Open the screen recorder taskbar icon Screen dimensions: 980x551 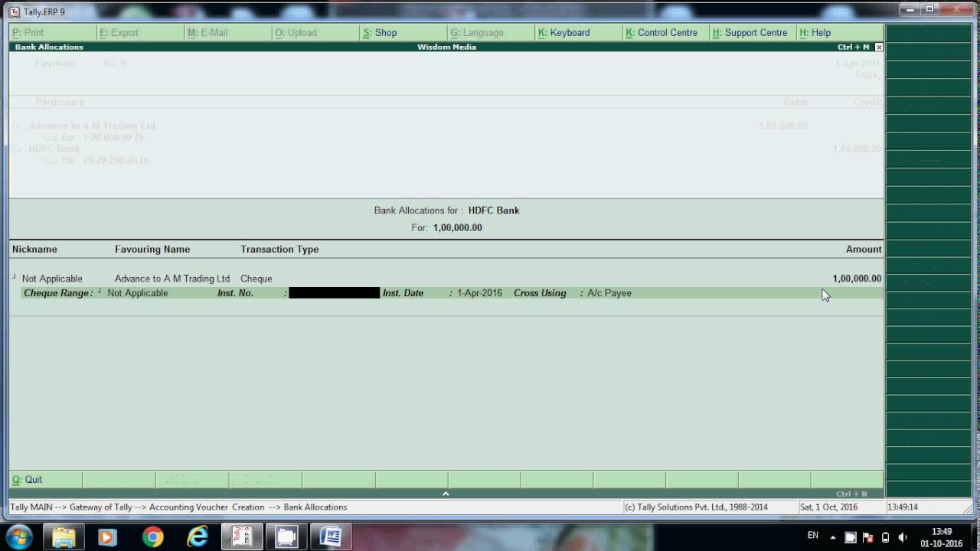pos(286,537)
